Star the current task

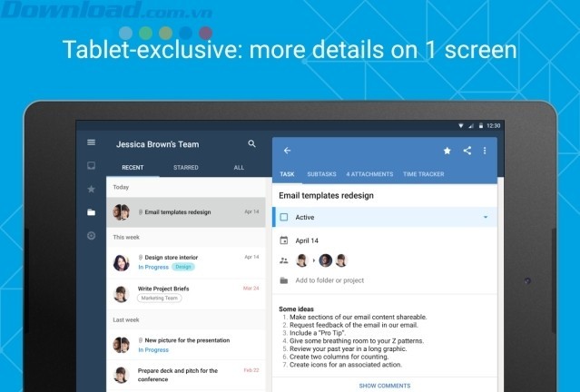447,151
